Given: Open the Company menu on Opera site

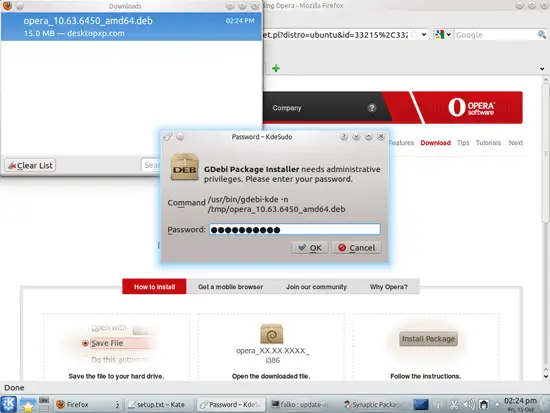Looking at the screenshot, I should 287,108.
